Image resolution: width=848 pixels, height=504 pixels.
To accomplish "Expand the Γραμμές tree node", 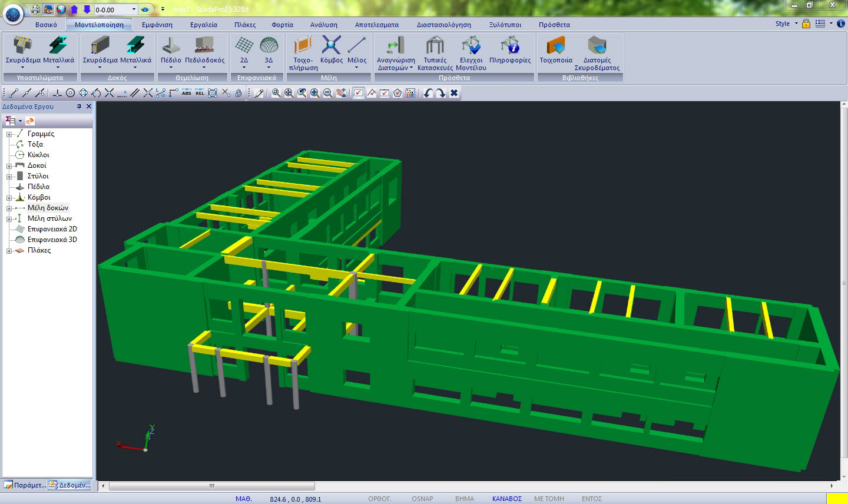I will tap(9, 134).
